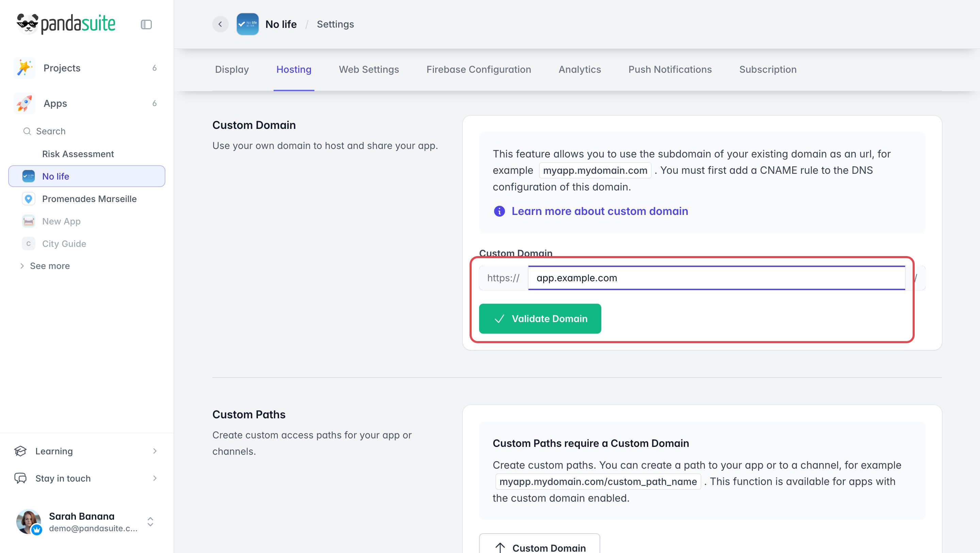Viewport: 980px width, 553px height.
Task: Open the account switcher arrows
Action: click(150, 521)
